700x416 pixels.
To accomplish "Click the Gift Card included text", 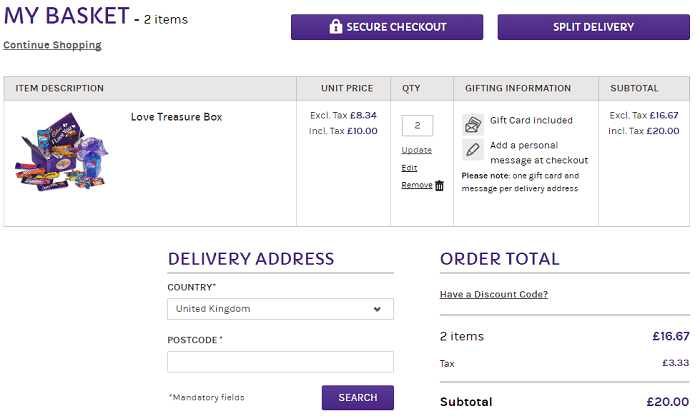I will (531, 121).
